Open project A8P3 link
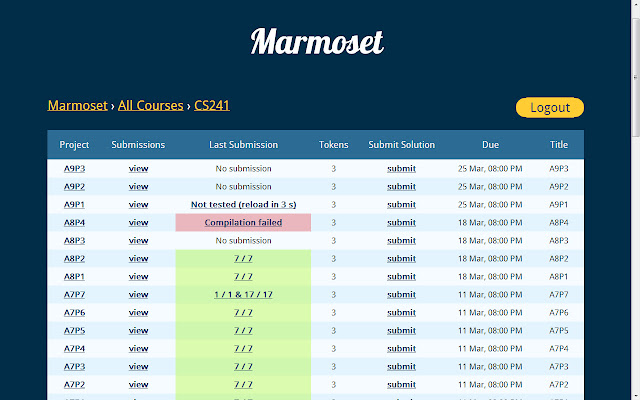 (74, 240)
